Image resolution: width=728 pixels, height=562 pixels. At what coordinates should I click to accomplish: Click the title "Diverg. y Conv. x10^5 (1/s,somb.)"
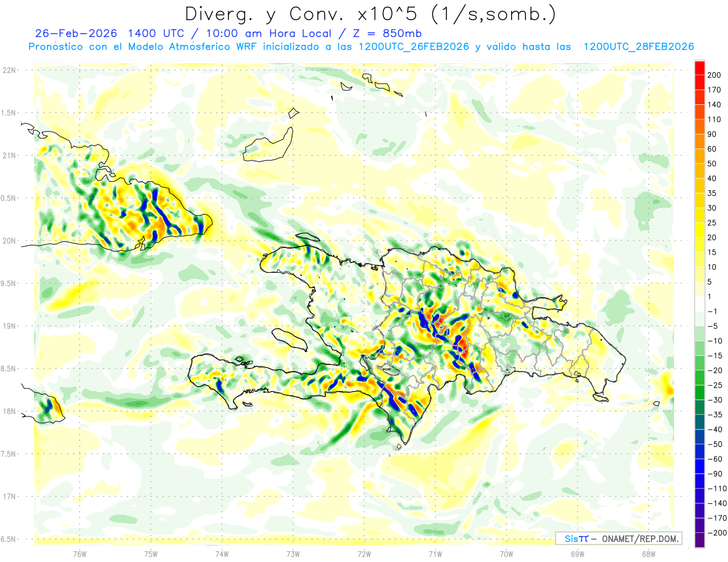[x=370, y=13]
